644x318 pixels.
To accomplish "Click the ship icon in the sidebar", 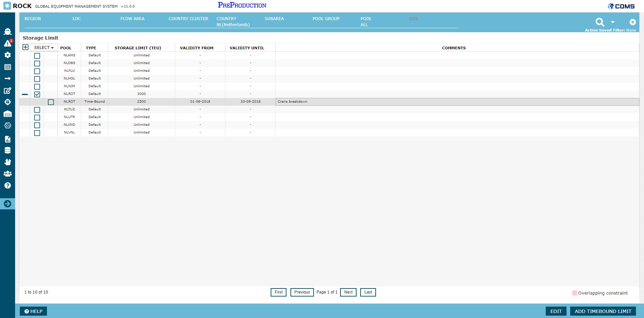I will [x=7, y=32].
